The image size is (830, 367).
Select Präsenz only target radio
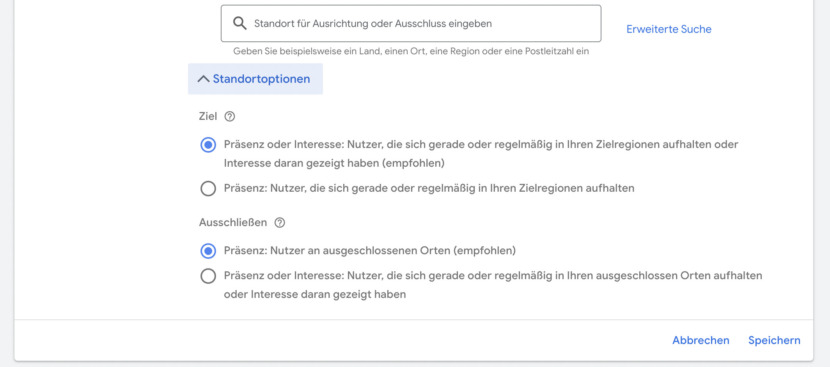[208, 188]
